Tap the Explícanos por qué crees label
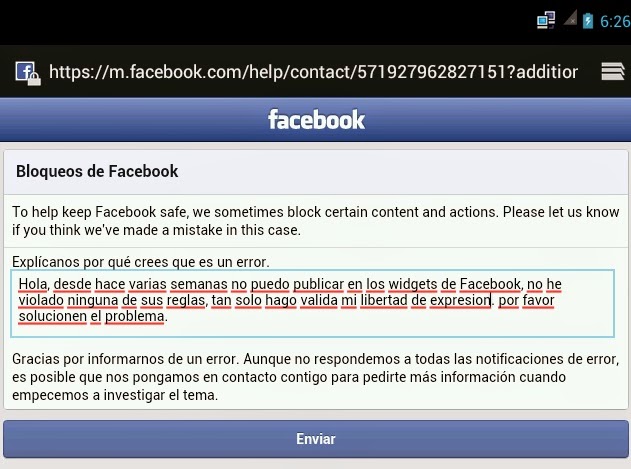This screenshot has width=631, height=469. [x=140, y=262]
